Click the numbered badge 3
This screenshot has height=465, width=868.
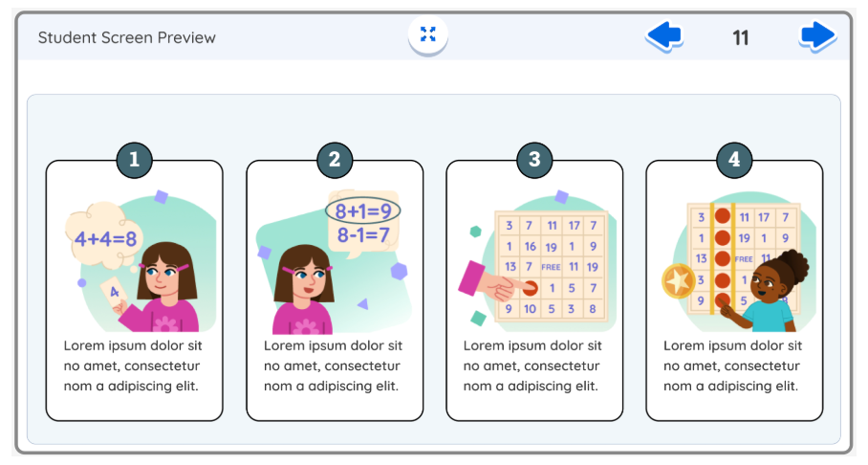[534, 160]
